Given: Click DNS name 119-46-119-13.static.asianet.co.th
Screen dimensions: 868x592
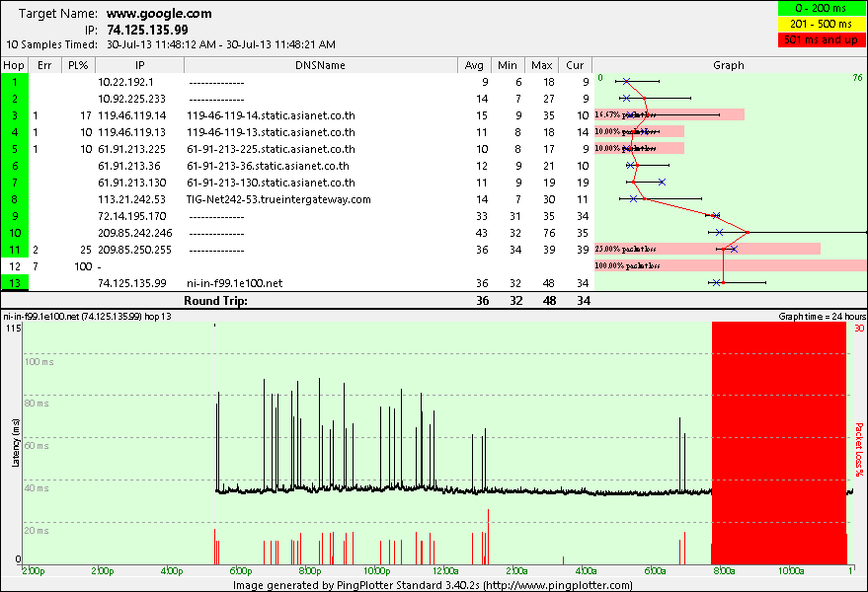Looking at the screenshot, I should (271, 133).
